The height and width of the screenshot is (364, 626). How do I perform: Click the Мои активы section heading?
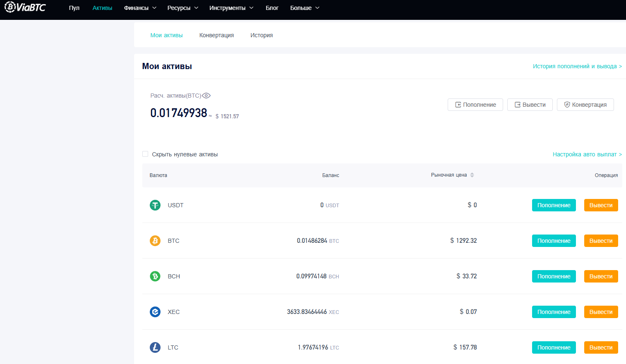tap(167, 66)
